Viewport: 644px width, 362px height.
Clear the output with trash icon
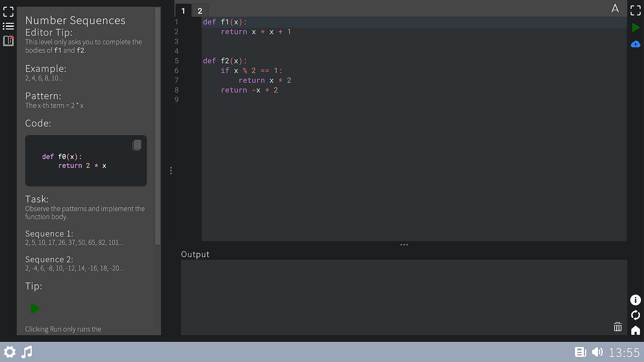point(618,327)
